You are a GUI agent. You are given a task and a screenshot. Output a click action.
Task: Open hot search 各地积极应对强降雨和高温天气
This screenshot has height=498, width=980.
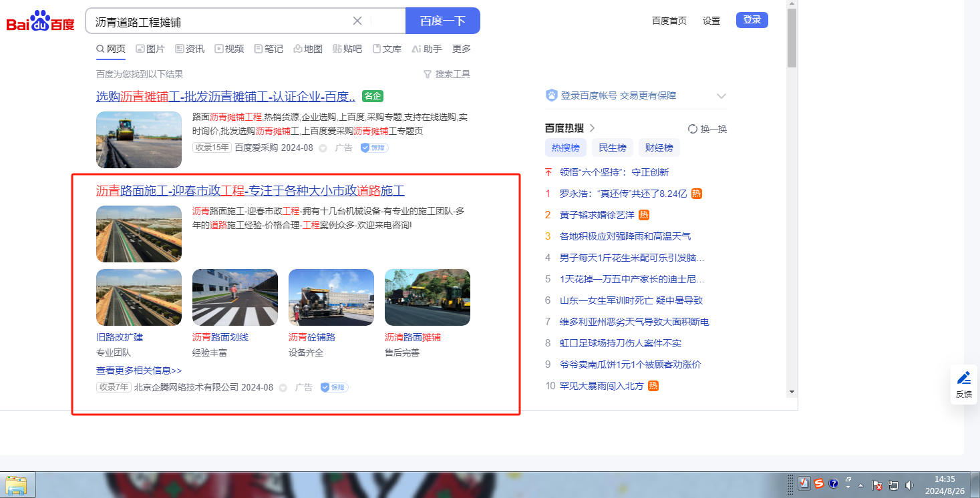click(x=625, y=236)
